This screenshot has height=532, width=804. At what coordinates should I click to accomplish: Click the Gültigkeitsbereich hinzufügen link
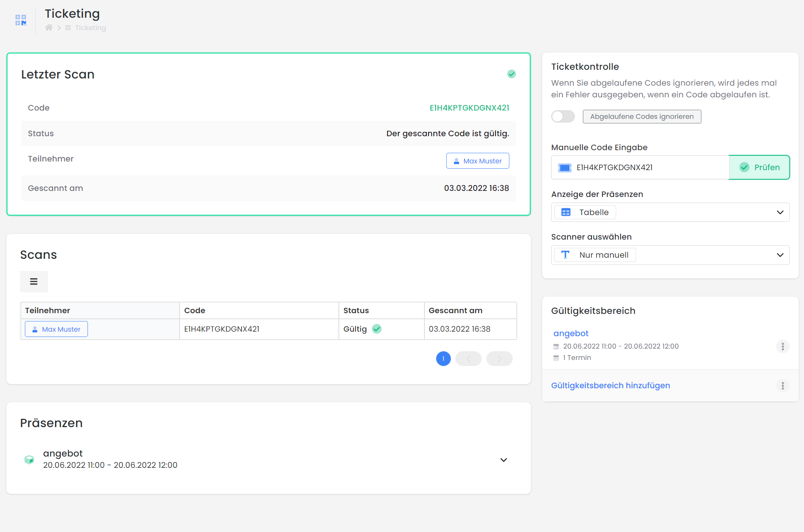610,386
